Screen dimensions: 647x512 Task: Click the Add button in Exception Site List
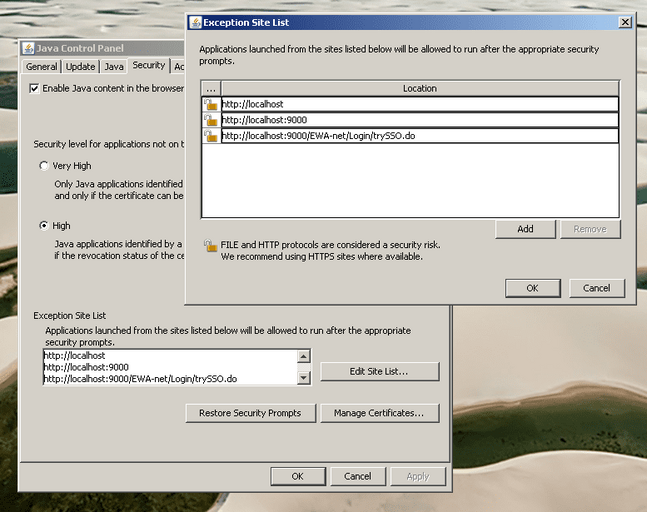(525, 229)
